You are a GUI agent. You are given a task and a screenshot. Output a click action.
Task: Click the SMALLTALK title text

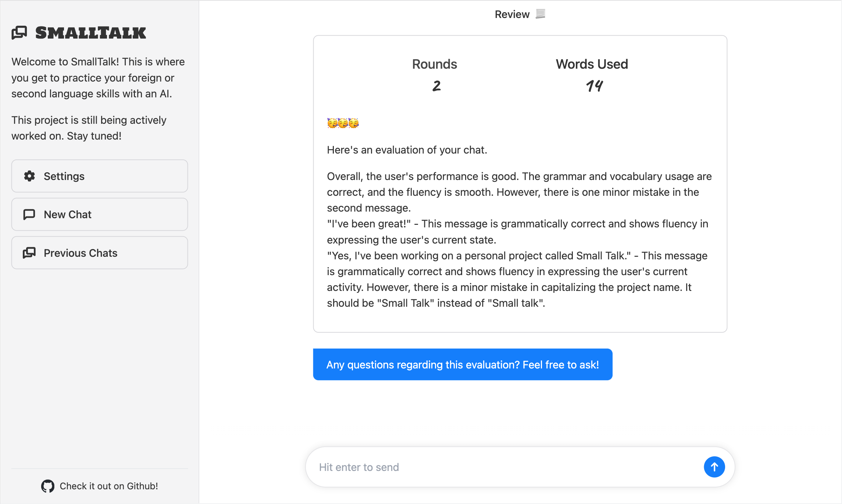[91, 33]
